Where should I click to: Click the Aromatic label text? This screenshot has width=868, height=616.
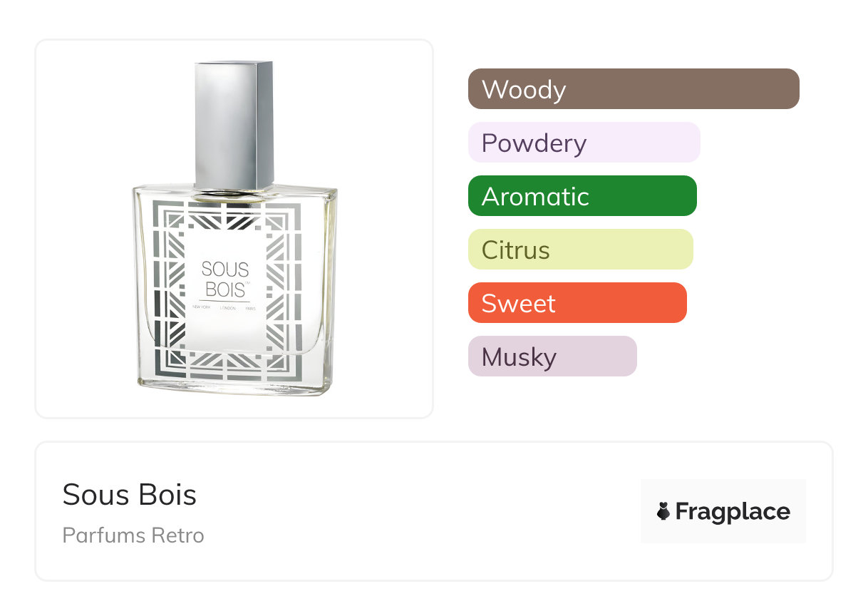coord(535,197)
